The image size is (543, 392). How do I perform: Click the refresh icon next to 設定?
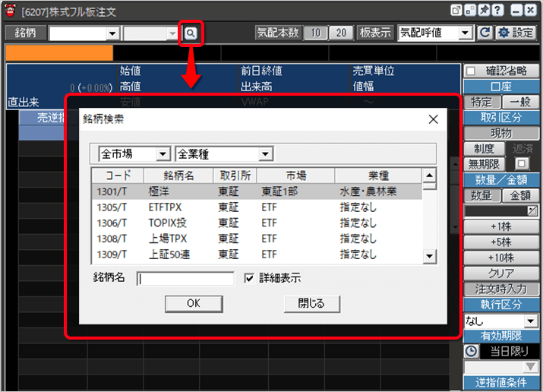click(485, 33)
